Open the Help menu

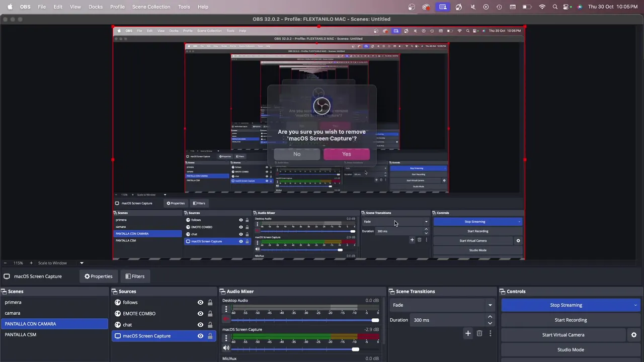coord(203,7)
